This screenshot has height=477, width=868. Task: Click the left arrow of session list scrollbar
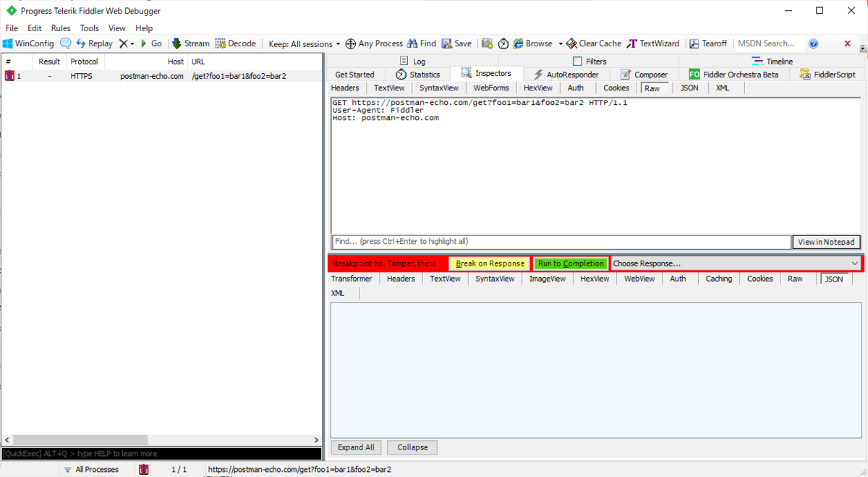point(7,440)
